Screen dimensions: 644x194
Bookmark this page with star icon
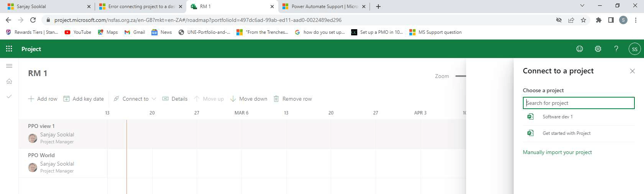tap(583, 20)
